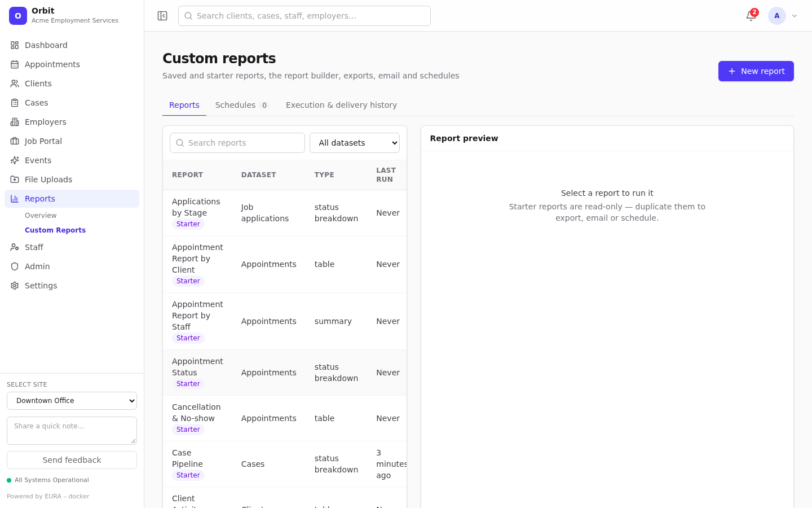Click the Appointments calendar icon
The height and width of the screenshot is (508, 812).
[x=15, y=64]
